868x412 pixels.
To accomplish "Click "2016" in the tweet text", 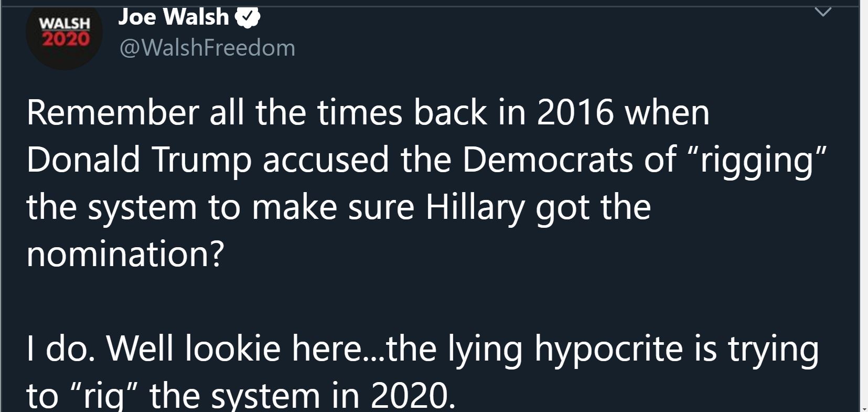I will [x=575, y=112].
